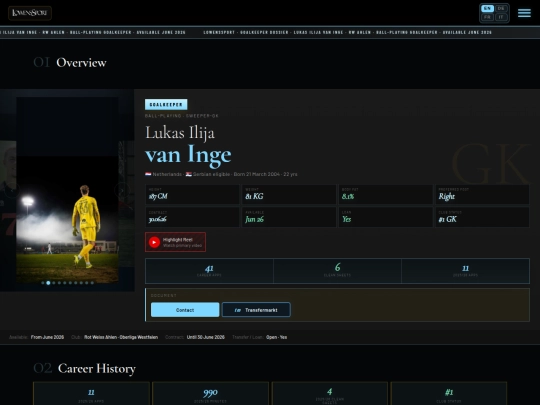The width and height of the screenshot is (540, 405).
Task: Switch language to IT
Action: (501, 17)
